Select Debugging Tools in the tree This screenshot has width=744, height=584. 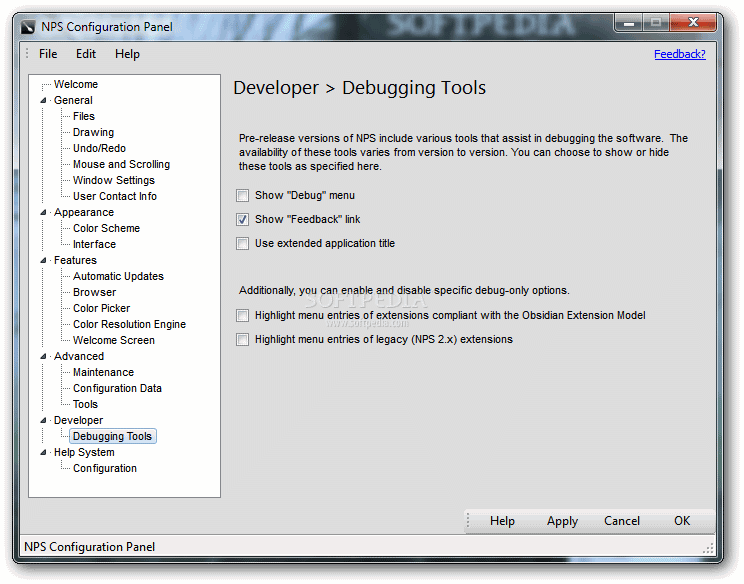click(112, 436)
